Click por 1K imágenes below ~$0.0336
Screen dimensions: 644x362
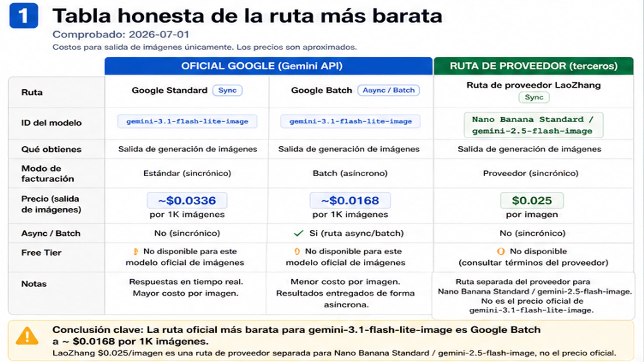187,215
